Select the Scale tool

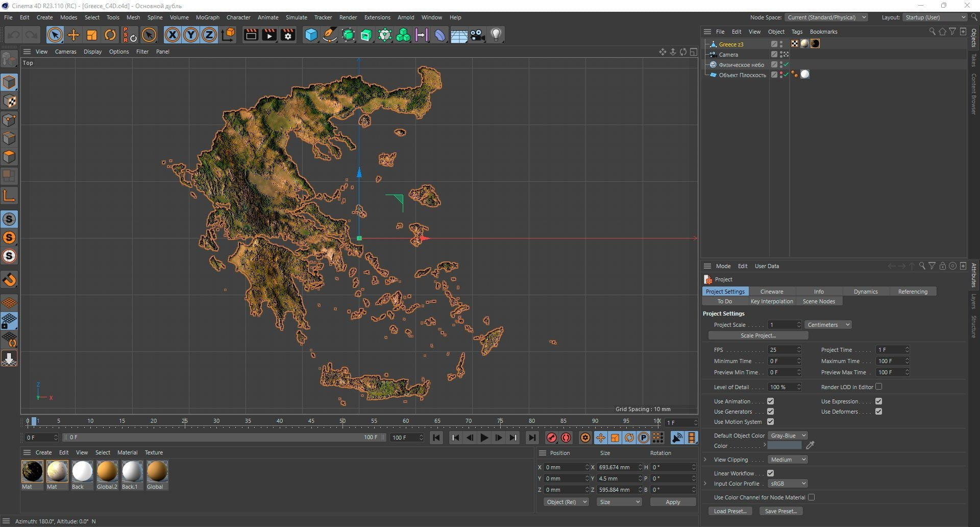click(92, 35)
